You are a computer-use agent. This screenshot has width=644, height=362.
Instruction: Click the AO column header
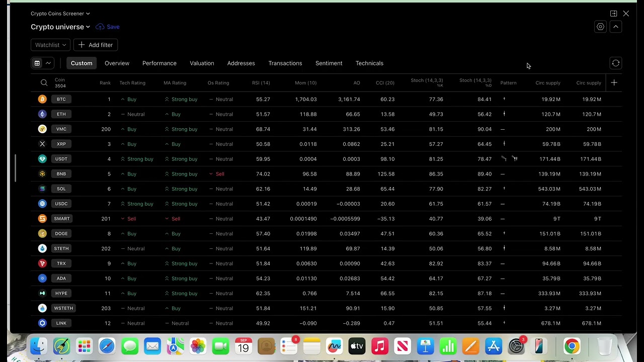click(357, 83)
